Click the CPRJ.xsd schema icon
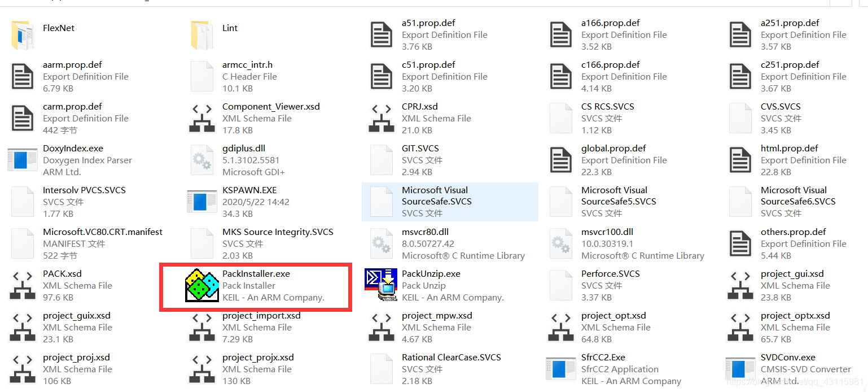Image resolution: width=868 pixels, height=392 pixels. [382, 119]
